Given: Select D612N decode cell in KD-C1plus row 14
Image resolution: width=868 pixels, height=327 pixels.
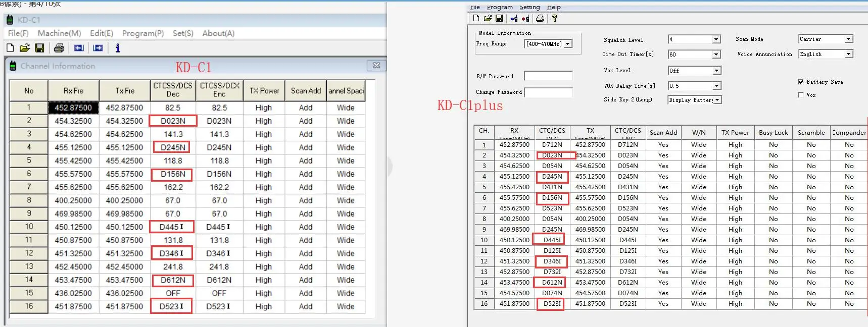Looking at the screenshot, I should pos(552,283).
